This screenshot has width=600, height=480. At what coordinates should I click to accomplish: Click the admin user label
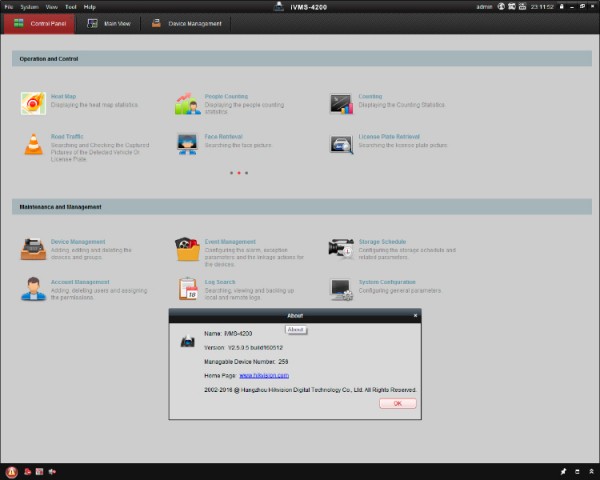(484, 7)
